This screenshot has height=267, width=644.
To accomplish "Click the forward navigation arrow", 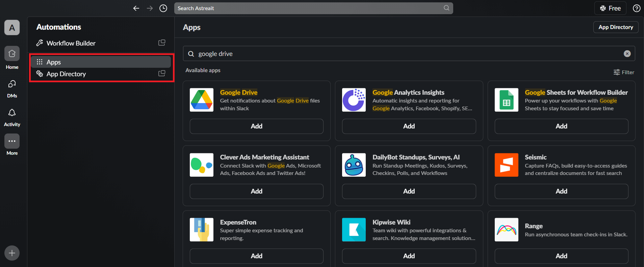I will pos(150,8).
